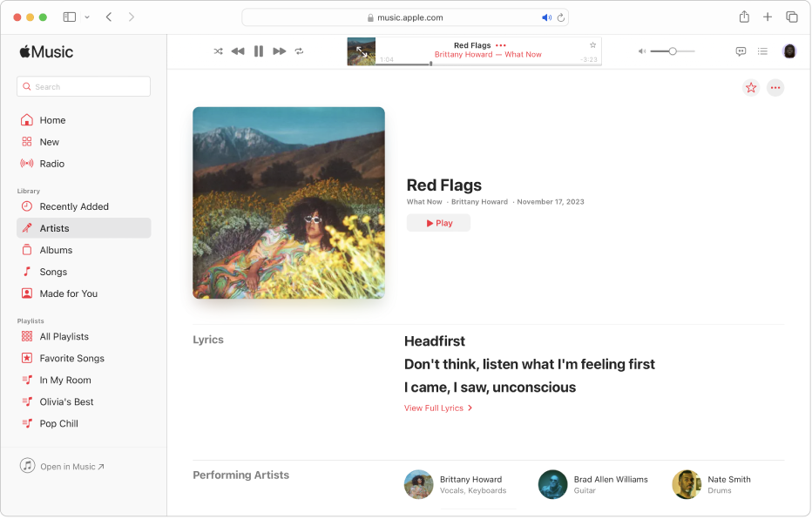Toggle shuffle playback
812x519 pixels.
pyautogui.click(x=218, y=51)
